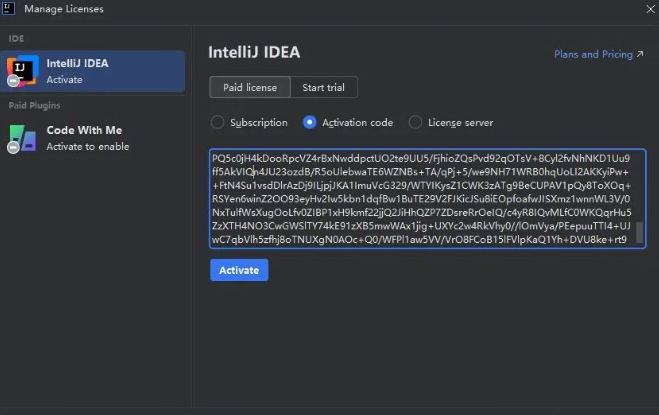Pick the License server radio option
Viewport: 659px width, 415px height.
point(415,123)
